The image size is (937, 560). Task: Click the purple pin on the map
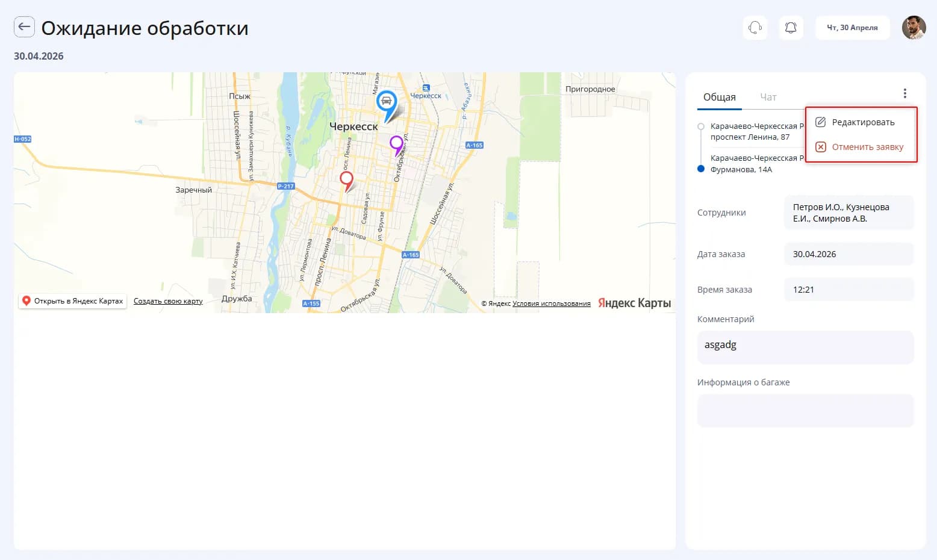coord(396,144)
